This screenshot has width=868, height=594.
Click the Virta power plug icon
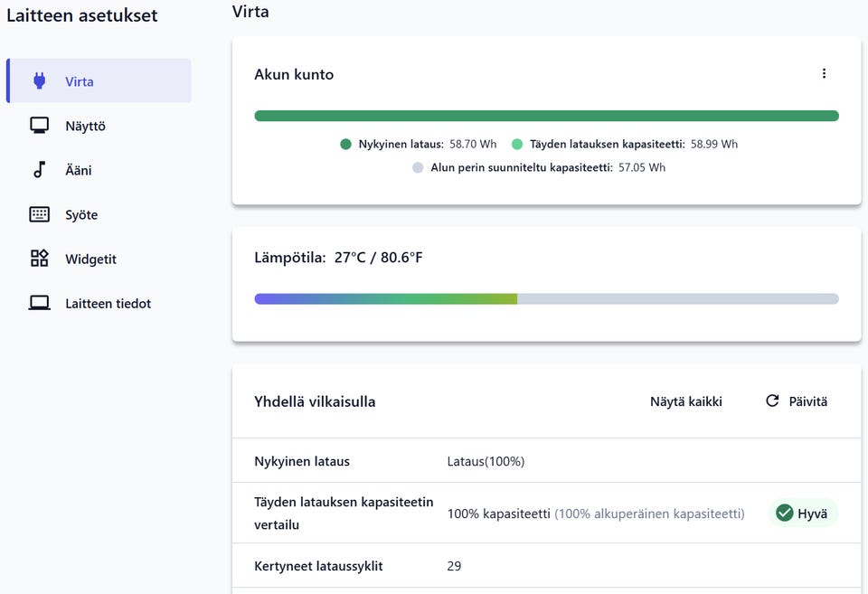pyautogui.click(x=39, y=81)
